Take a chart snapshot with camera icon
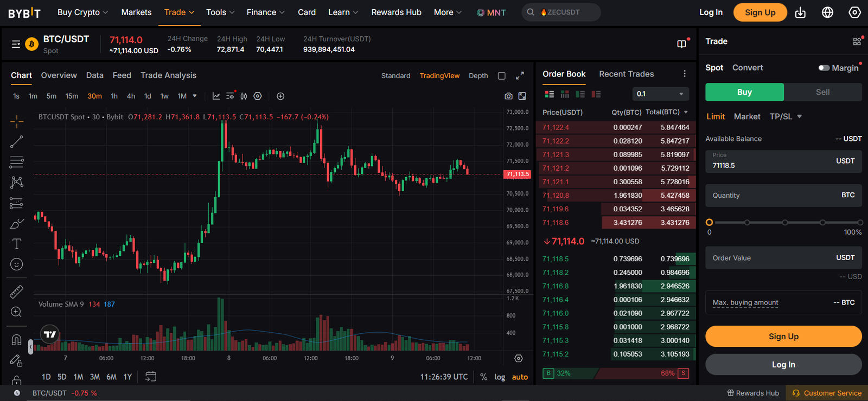 click(x=508, y=96)
